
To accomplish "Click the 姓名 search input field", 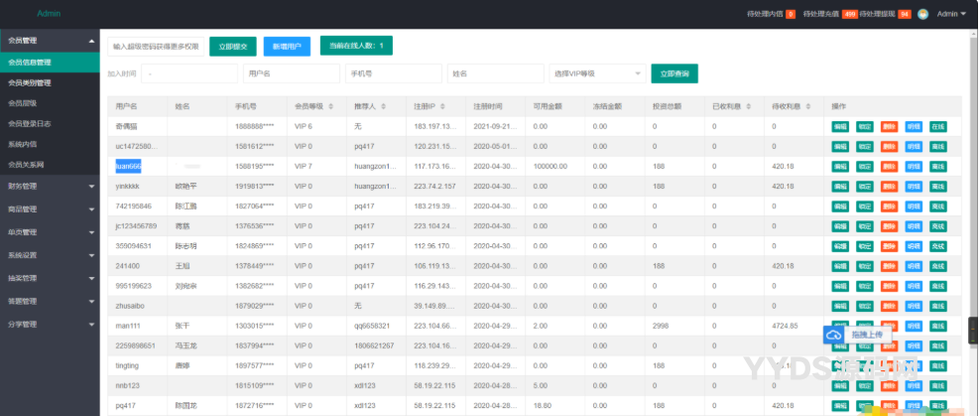I will tap(495, 73).
